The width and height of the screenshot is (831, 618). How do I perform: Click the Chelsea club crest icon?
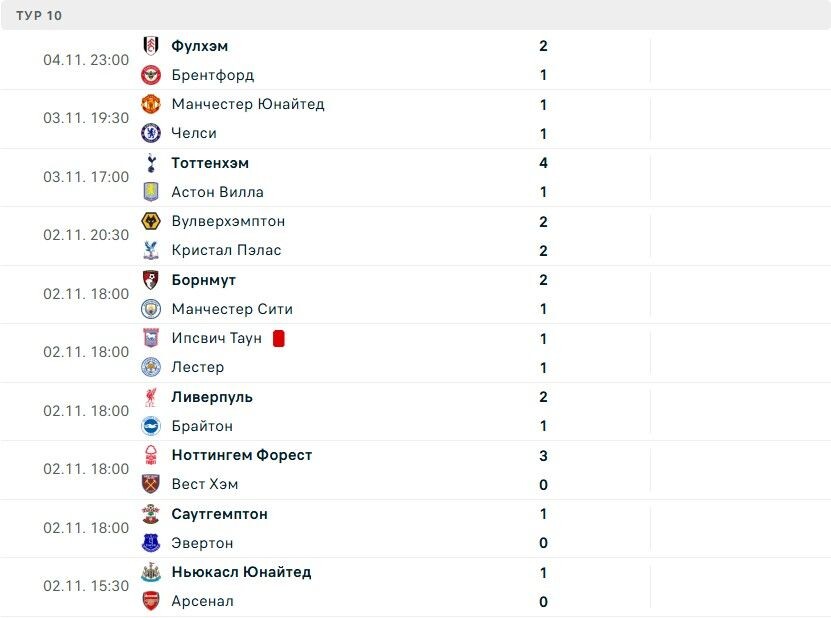coord(151,133)
